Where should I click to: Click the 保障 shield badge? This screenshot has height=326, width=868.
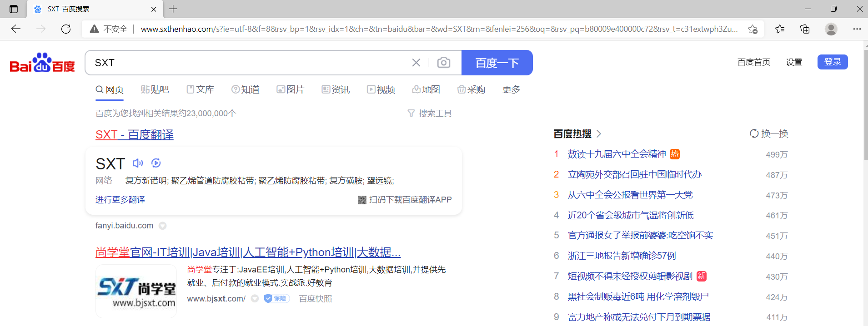point(277,298)
